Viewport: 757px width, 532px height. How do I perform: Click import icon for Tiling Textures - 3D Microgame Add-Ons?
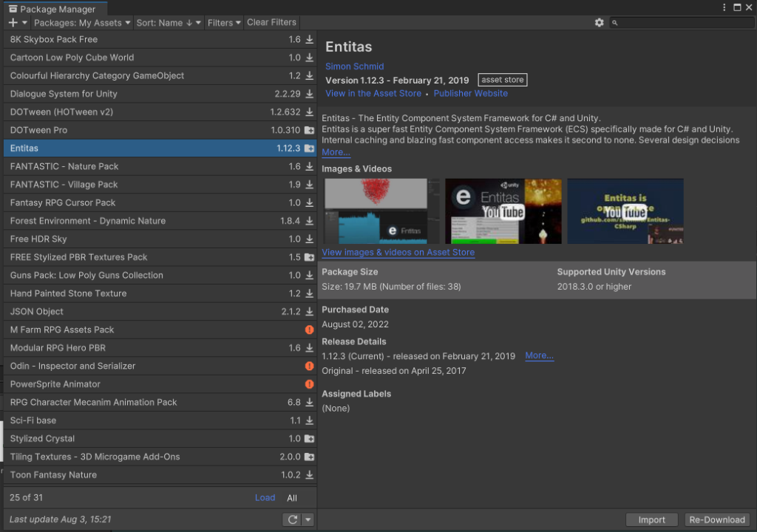click(x=310, y=457)
